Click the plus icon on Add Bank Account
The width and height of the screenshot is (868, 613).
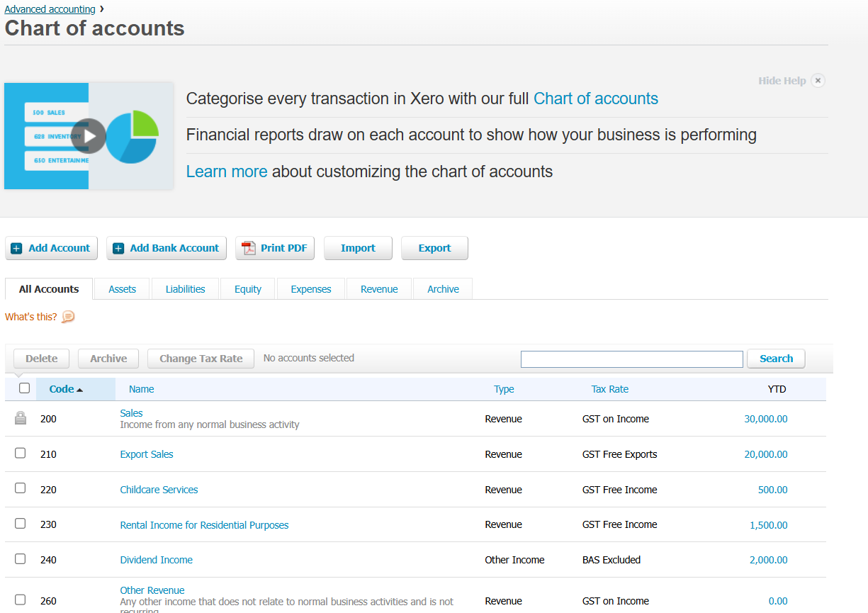click(118, 249)
